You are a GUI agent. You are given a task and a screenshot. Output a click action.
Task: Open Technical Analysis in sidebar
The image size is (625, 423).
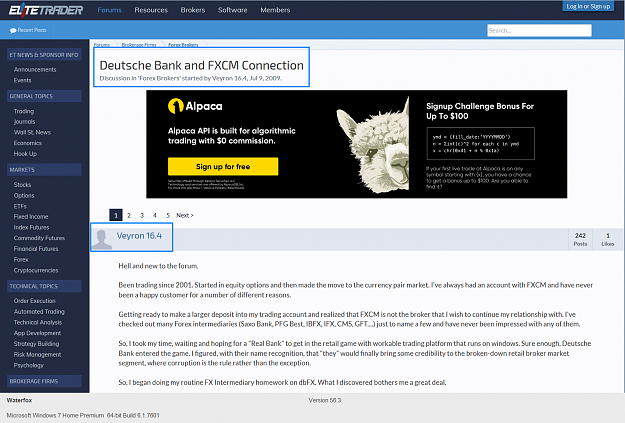pyautogui.click(x=38, y=322)
